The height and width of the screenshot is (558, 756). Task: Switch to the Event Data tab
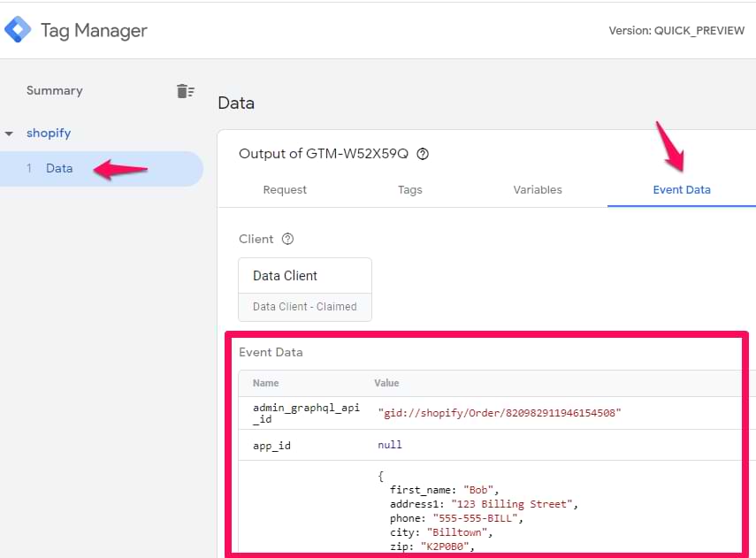coord(682,190)
